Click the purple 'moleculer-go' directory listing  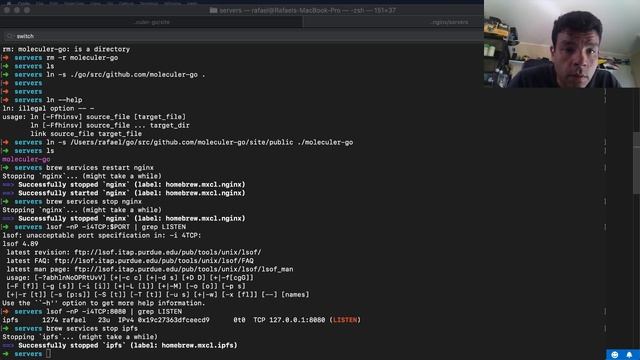click(x=26, y=159)
